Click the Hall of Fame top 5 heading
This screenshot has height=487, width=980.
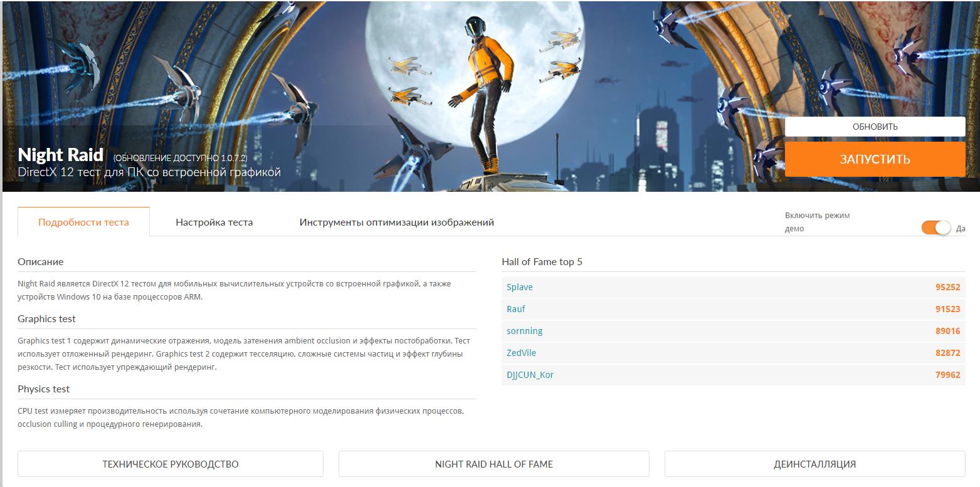[542, 262]
